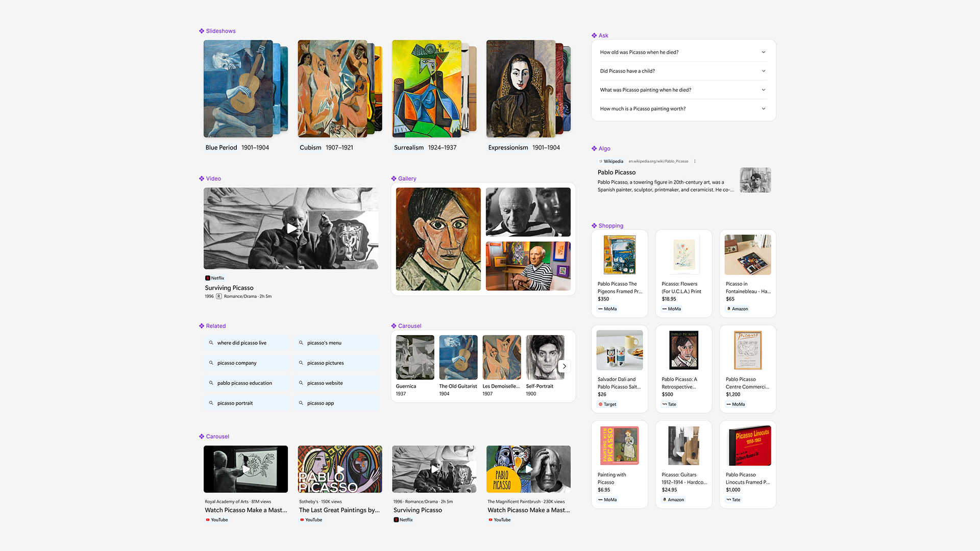The width and height of the screenshot is (980, 551).
Task: Search related term 'pablo picasso education'
Action: 246,383
